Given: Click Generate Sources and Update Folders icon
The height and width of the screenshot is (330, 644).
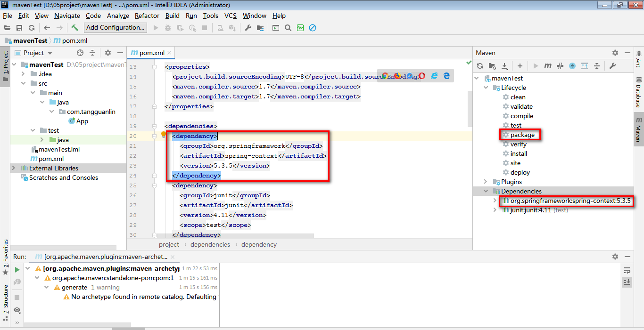Looking at the screenshot, I should coord(492,66).
